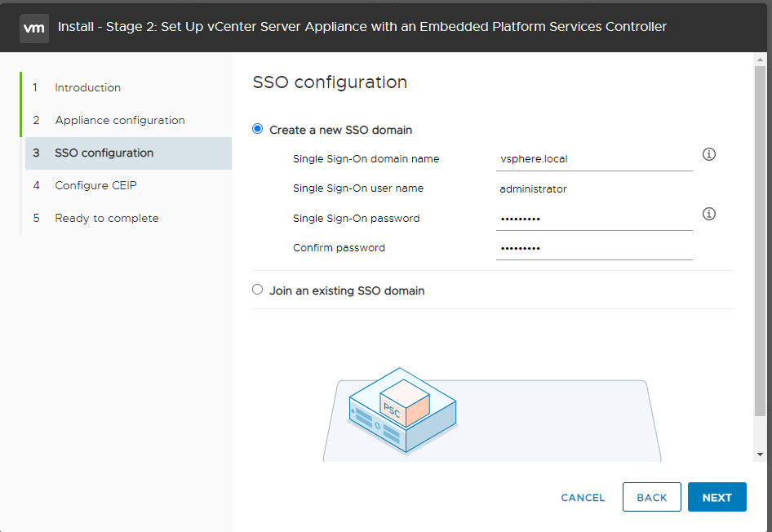Viewport: 772px width, 532px height.
Task: Click the Confirm password label
Action: click(339, 247)
